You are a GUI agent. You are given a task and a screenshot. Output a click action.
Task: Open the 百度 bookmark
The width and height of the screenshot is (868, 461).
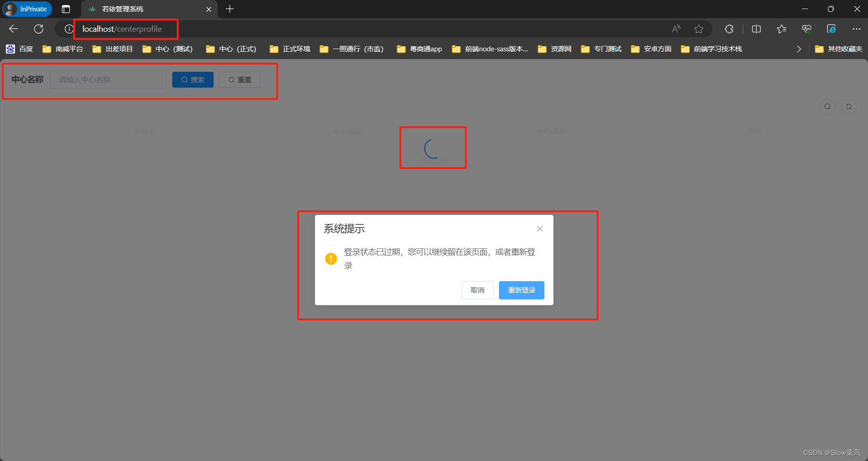[20, 49]
